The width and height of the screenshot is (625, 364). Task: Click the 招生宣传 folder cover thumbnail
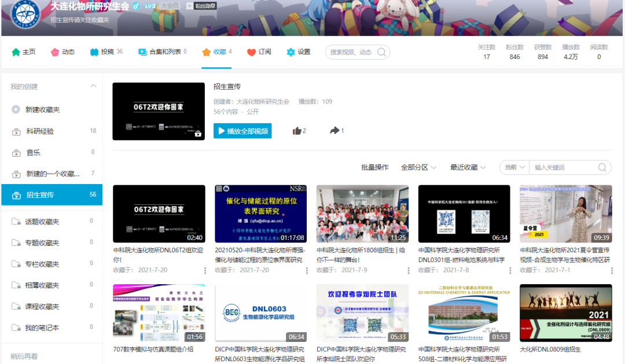click(x=159, y=111)
